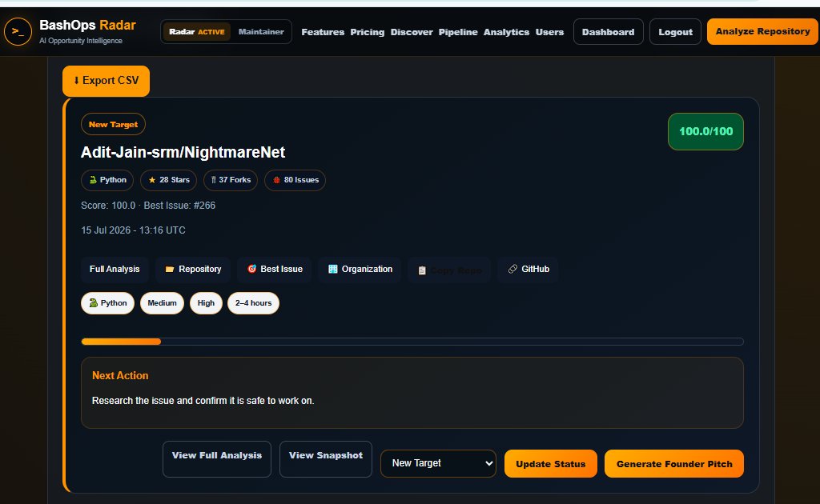This screenshot has height=504, width=820.
Task: Open the Analytics page
Action: 506,32
